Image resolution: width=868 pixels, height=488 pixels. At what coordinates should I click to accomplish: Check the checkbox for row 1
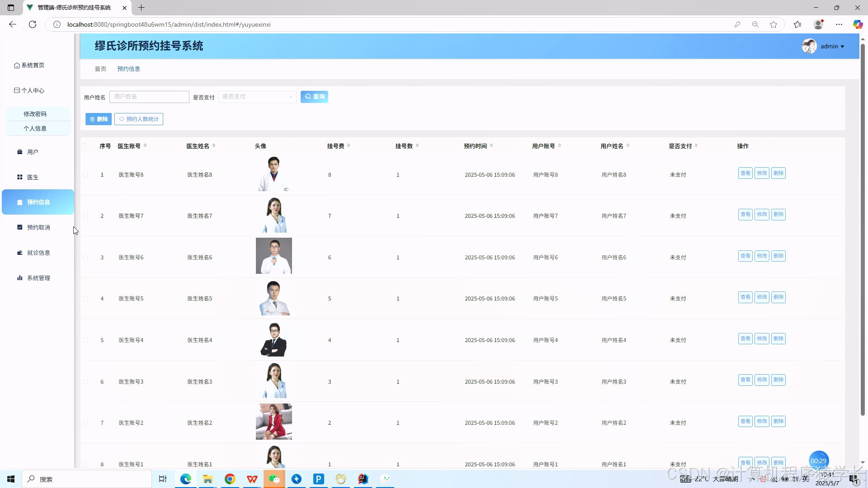pyautogui.click(x=85, y=175)
